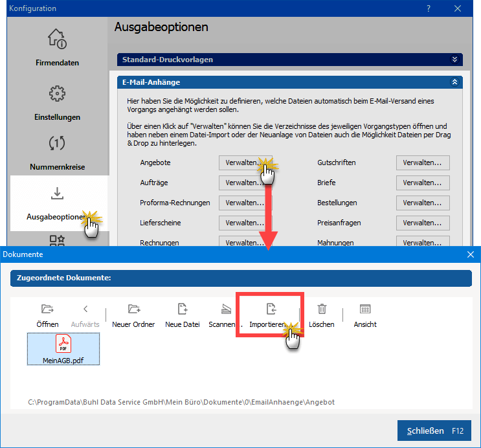Click Verwalten for Gutschriften

(422, 162)
